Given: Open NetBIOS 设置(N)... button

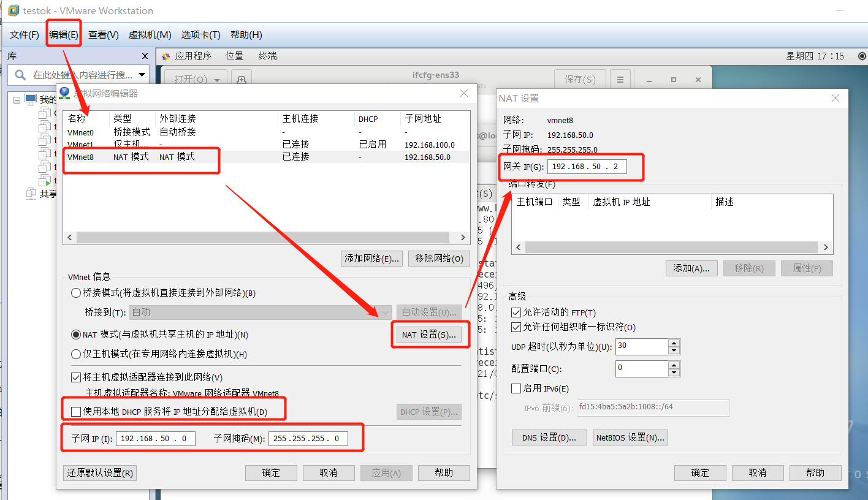Looking at the screenshot, I should 630,438.
